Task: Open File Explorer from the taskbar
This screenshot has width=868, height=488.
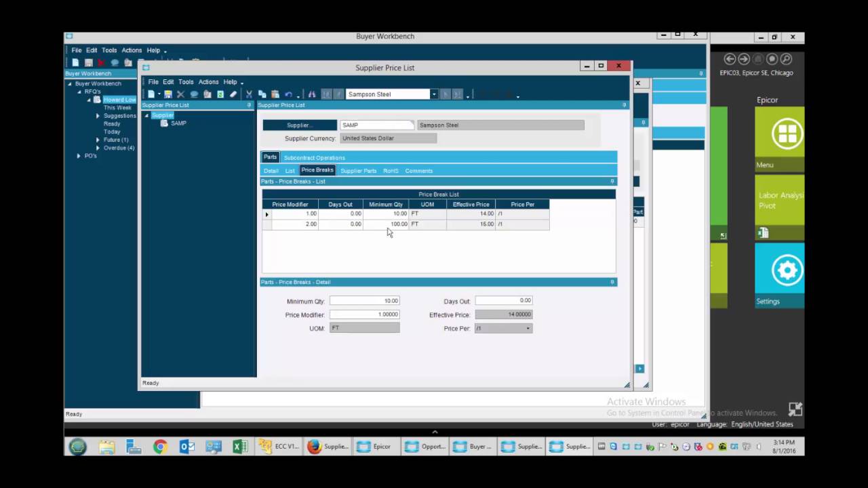Action: coord(107,447)
